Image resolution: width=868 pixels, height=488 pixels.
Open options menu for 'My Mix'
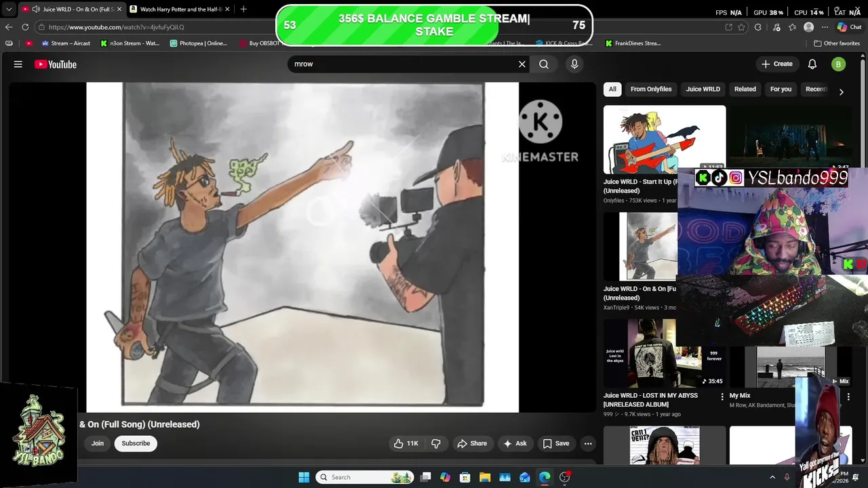848,396
